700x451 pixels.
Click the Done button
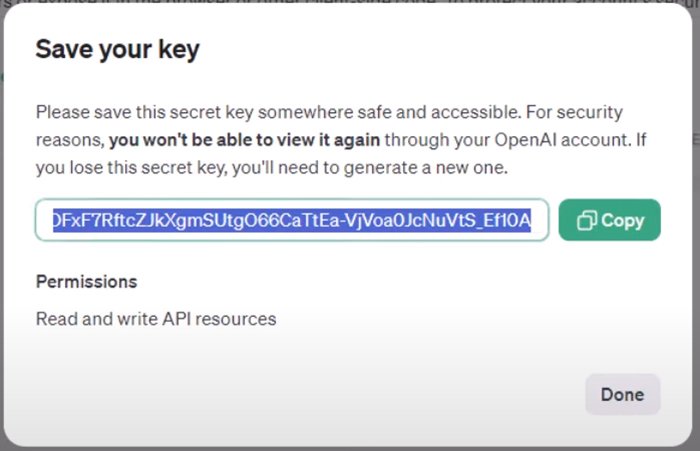623,394
